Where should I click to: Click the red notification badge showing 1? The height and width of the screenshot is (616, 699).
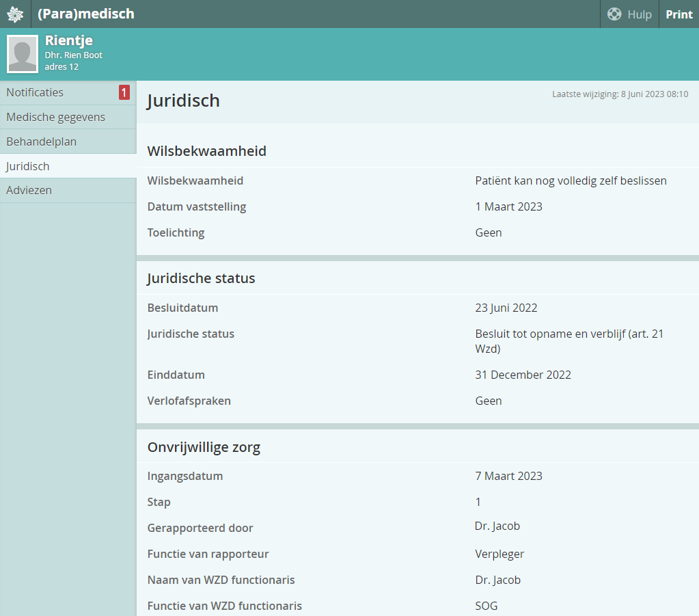[x=124, y=93]
